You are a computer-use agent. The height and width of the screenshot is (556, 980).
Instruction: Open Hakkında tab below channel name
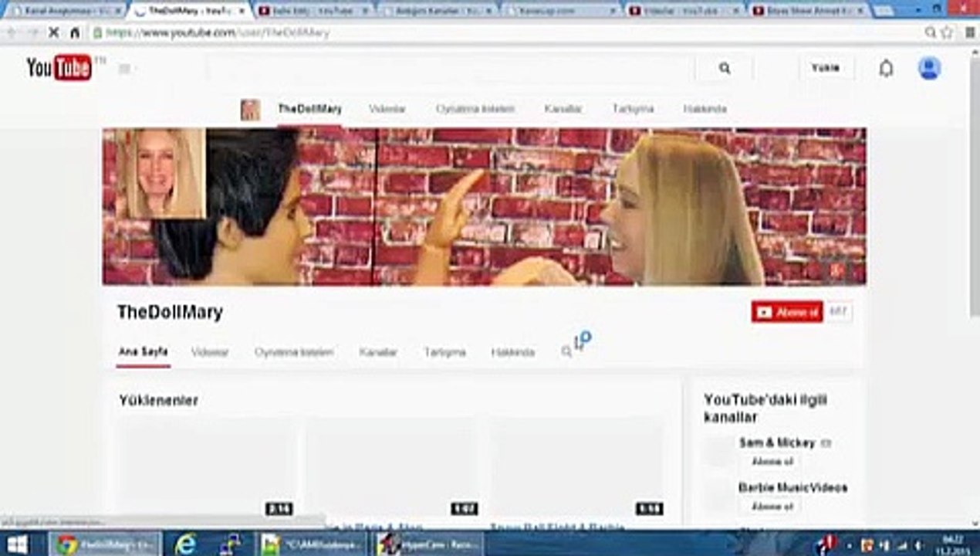512,352
